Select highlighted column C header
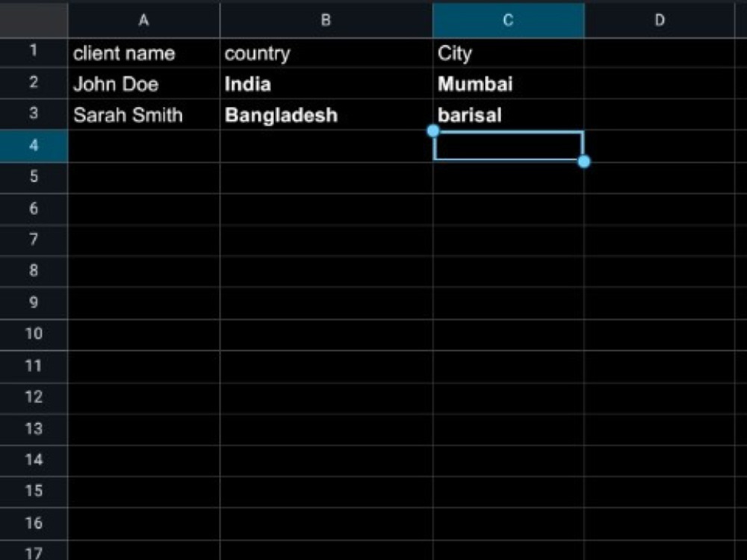Image resolution: width=747 pixels, height=560 pixels. click(x=508, y=20)
